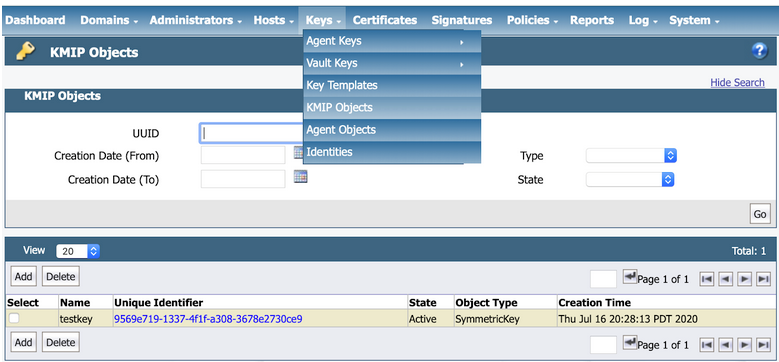Image resolution: width=779 pixels, height=362 pixels.
Task: Go to first page in top pagination
Action: (x=706, y=280)
